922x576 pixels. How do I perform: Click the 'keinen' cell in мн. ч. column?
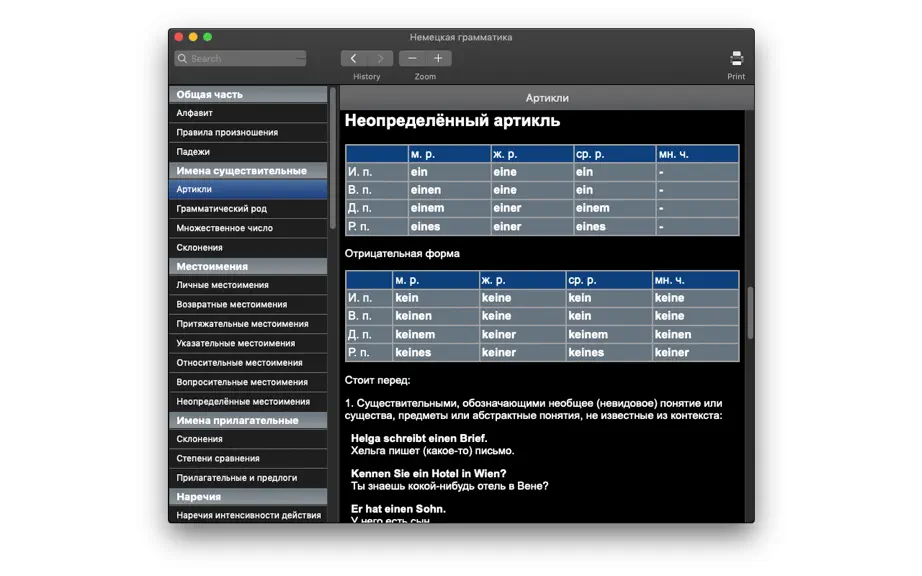pos(695,334)
